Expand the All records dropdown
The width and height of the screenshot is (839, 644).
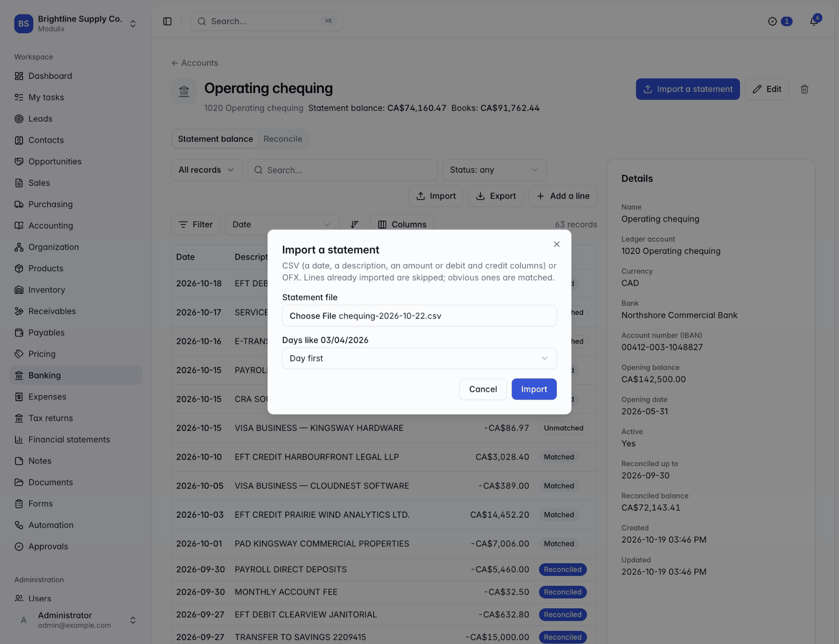pos(206,170)
